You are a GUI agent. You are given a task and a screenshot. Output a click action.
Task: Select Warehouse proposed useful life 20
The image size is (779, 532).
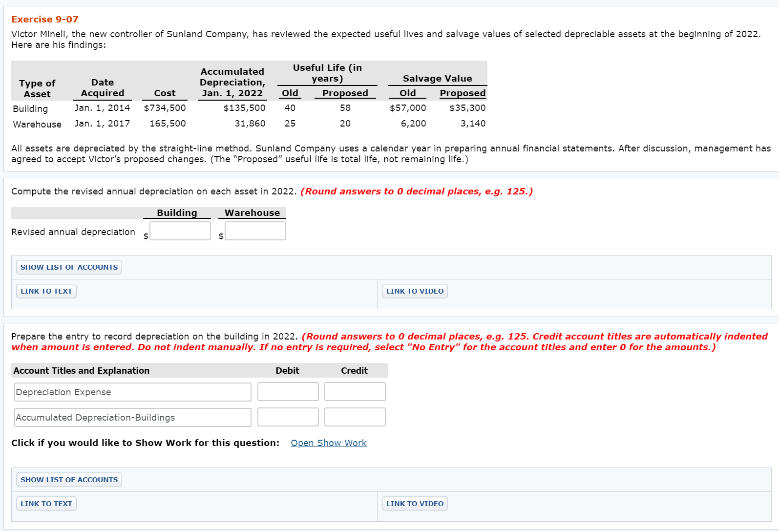click(345, 124)
